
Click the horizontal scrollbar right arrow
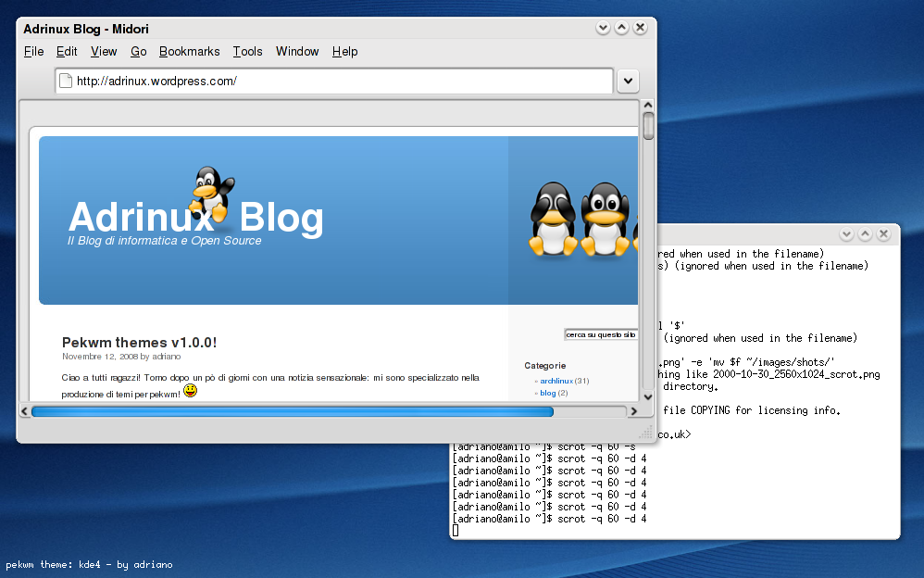[x=633, y=411]
